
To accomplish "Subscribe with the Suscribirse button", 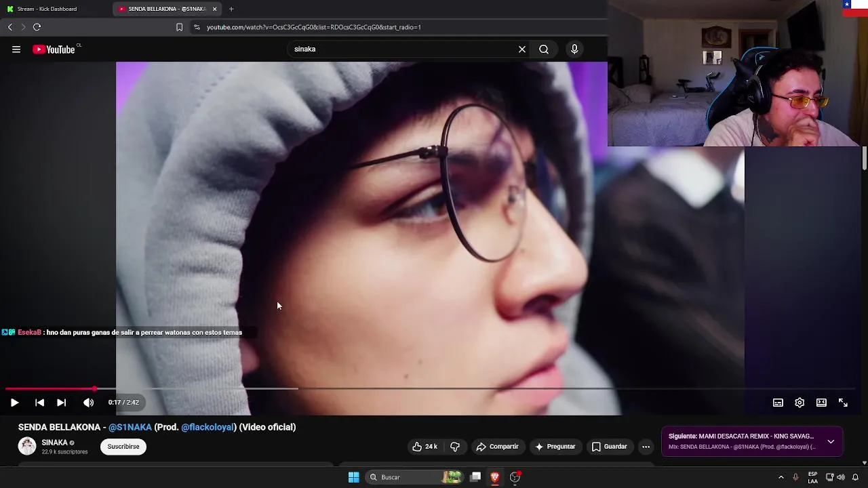I will (123, 447).
